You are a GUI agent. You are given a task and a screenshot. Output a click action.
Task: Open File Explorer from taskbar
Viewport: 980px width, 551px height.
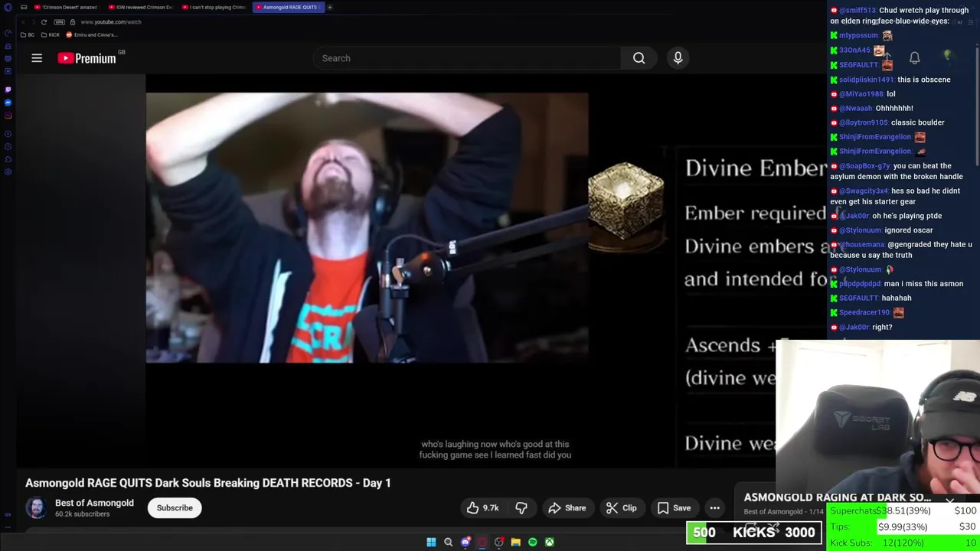pos(515,542)
